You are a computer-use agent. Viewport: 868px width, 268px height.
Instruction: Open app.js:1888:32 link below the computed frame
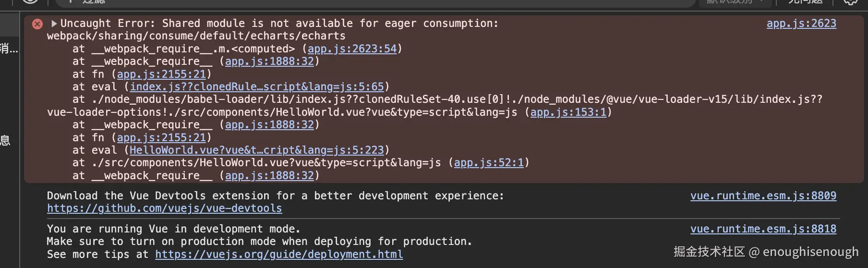[269, 61]
